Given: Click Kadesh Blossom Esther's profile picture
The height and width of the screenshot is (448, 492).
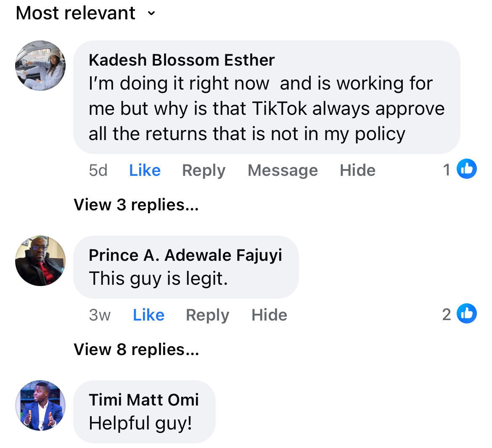Looking at the screenshot, I should click(x=40, y=66).
